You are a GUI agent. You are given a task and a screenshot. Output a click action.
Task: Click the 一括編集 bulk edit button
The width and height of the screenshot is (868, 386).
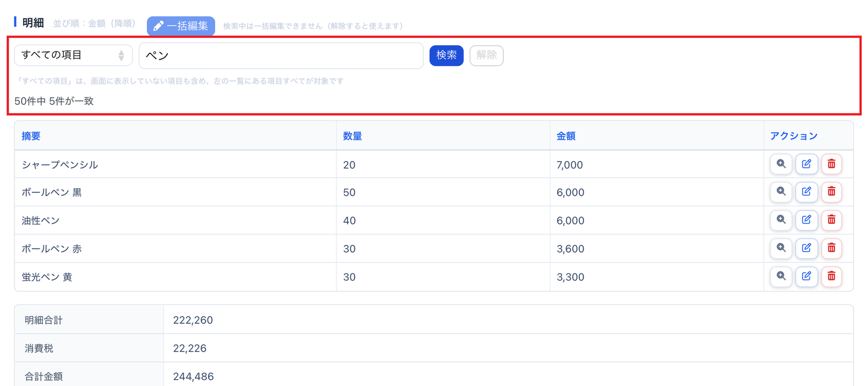(x=181, y=26)
